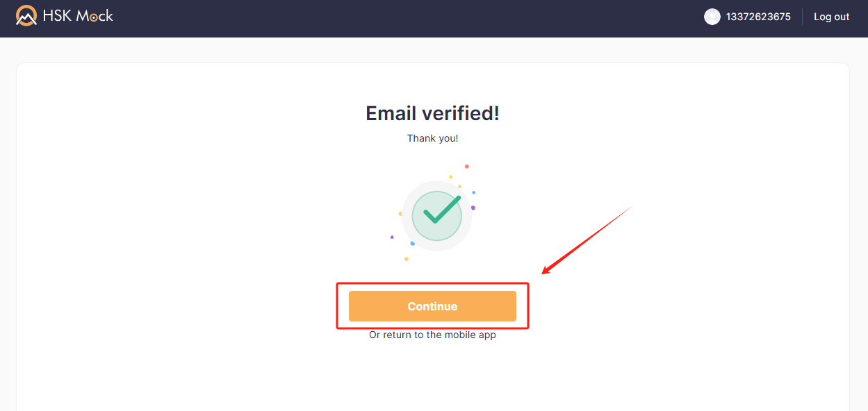Click the confetti-decorated verification circle

(436, 216)
